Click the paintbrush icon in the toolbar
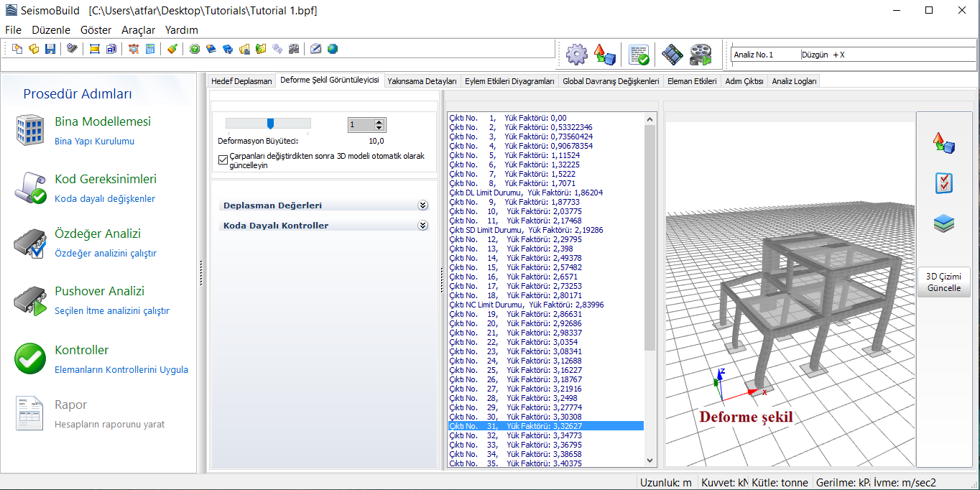Screen dimensions: 980x490 point(172,49)
